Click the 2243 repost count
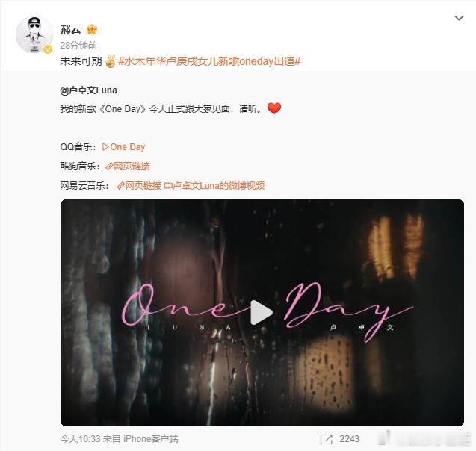476x451 pixels. 350,439
